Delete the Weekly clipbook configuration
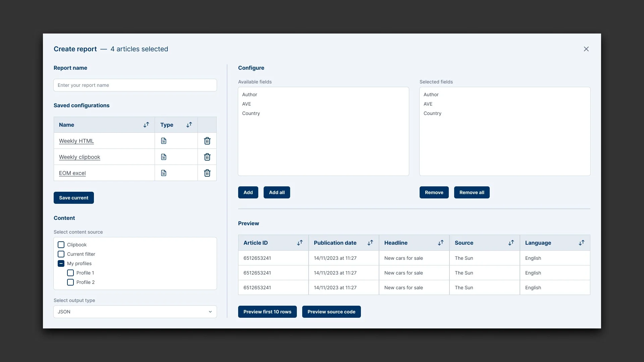Image resolution: width=644 pixels, height=362 pixels. pyautogui.click(x=207, y=157)
